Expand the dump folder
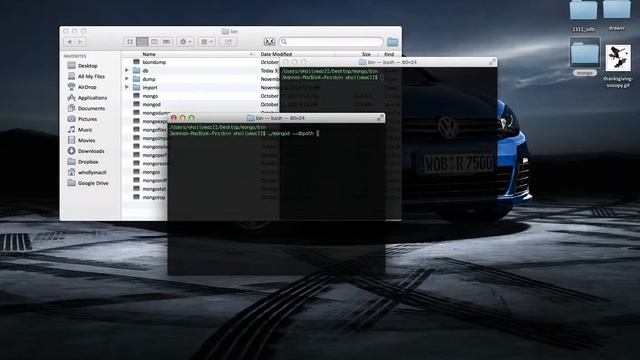The image size is (640, 360). tap(127, 79)
